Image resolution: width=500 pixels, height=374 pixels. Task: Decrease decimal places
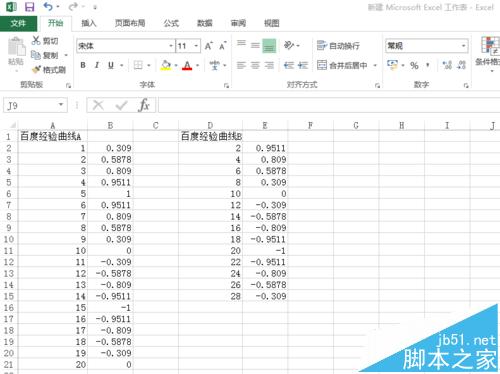[x=462, y=65]
